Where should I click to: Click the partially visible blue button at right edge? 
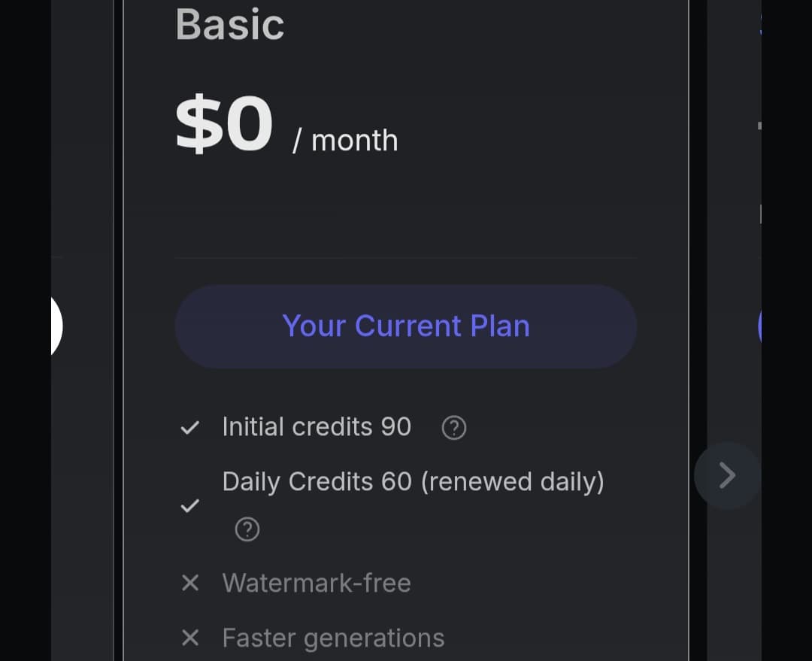pyautogui.click(x=759, y=326)
